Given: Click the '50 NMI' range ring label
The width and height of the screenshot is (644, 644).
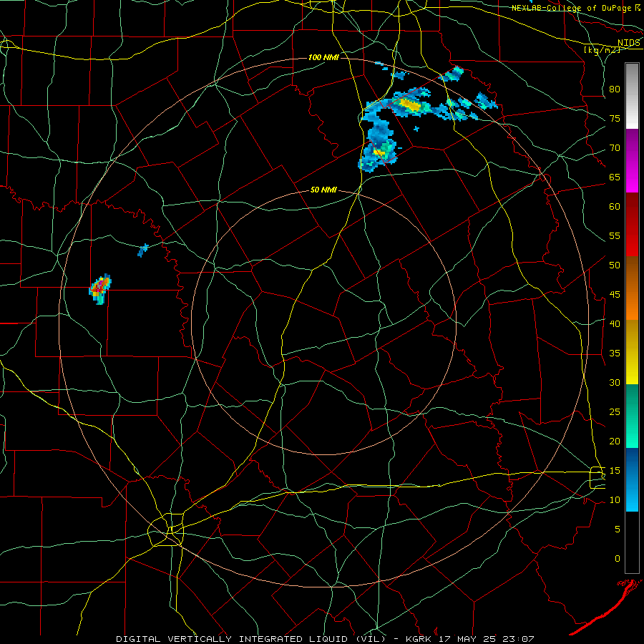Looking at the screenshot, I should point(323,190).
